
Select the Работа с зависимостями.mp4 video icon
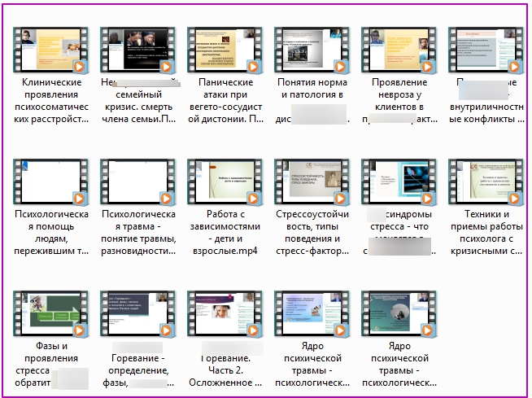pyautogui.click(x=224, y=182)
